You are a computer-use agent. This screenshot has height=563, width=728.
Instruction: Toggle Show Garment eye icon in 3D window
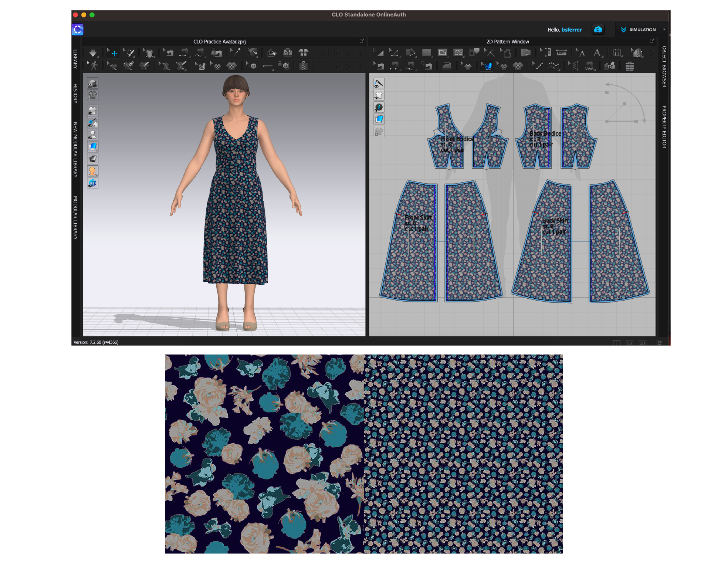pos(92,111)
